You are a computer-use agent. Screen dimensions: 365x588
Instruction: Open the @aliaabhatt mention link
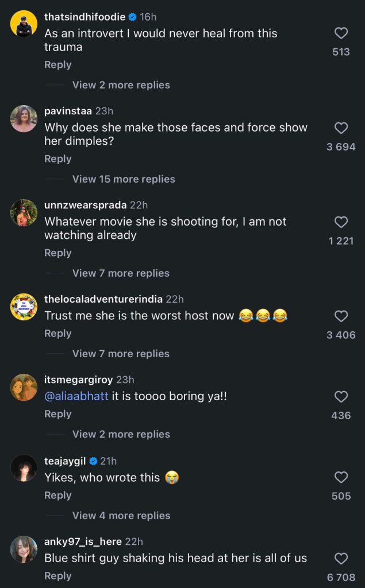[76, 397]
